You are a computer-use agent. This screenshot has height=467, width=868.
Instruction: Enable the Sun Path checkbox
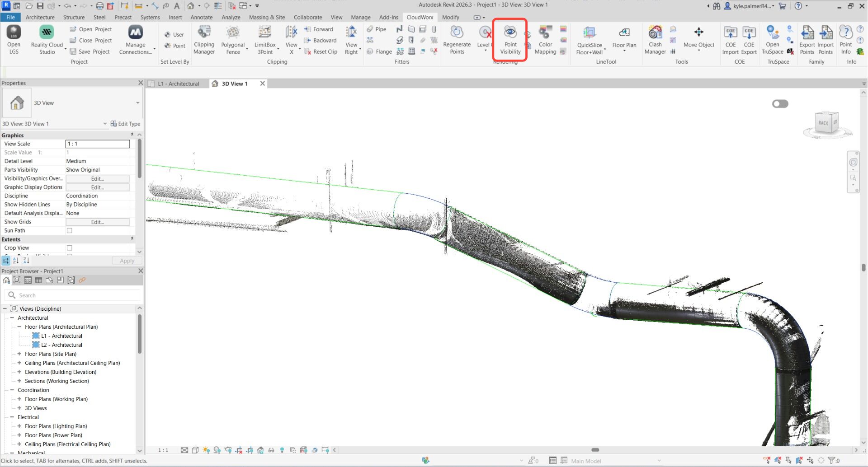[70, 231]
